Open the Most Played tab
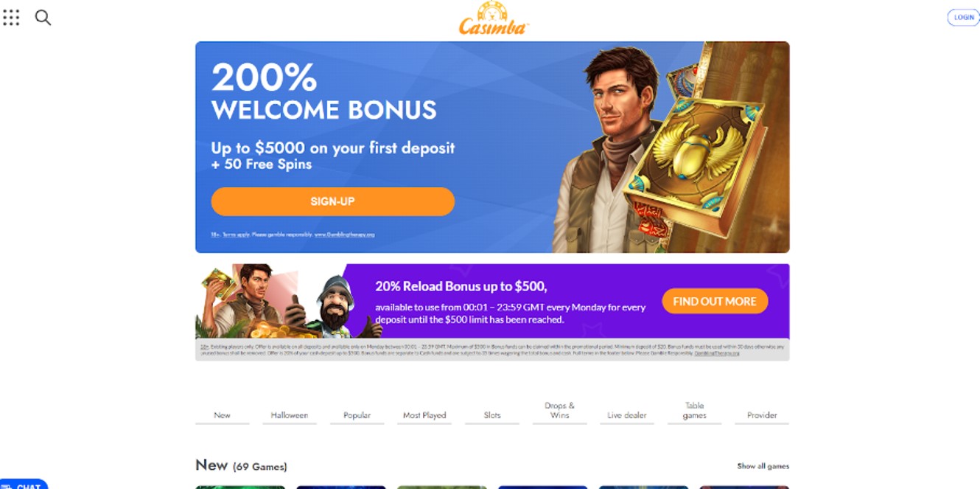 [424, 415]
